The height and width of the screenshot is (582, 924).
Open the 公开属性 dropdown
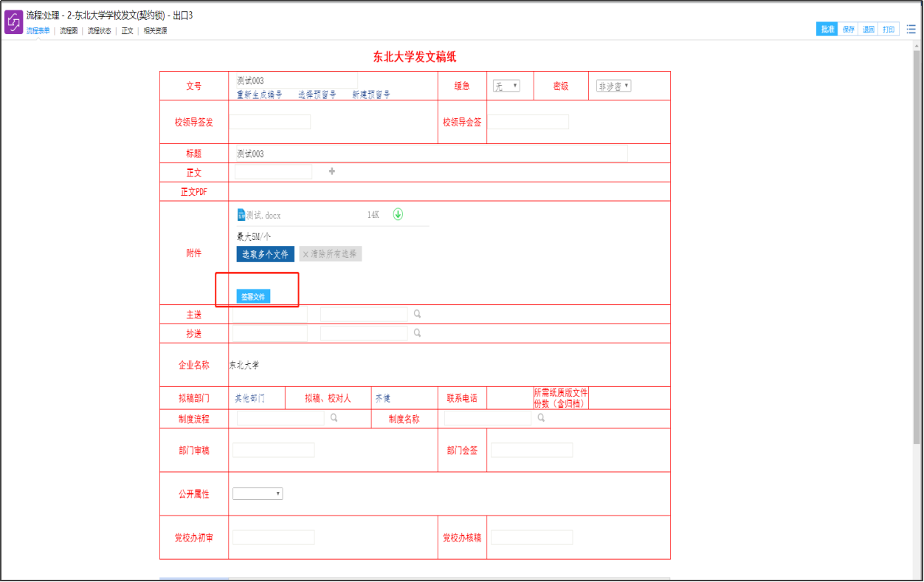(258, 493)
